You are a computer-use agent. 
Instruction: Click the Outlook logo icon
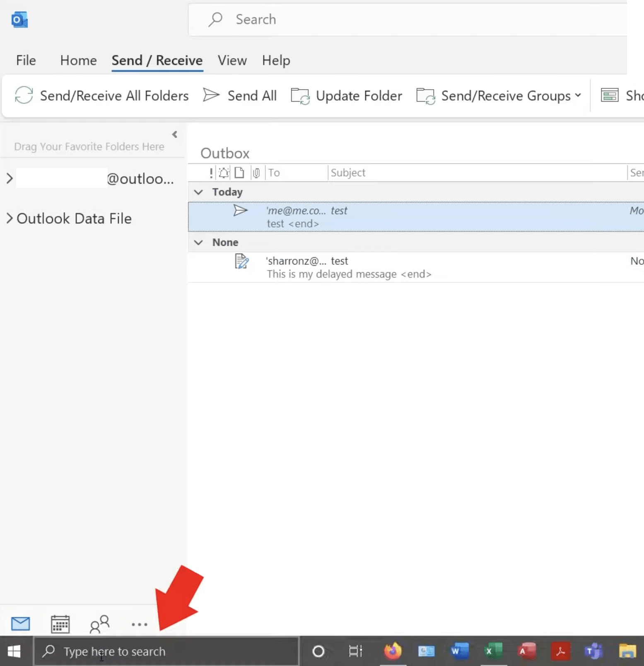tap(19, 19)
